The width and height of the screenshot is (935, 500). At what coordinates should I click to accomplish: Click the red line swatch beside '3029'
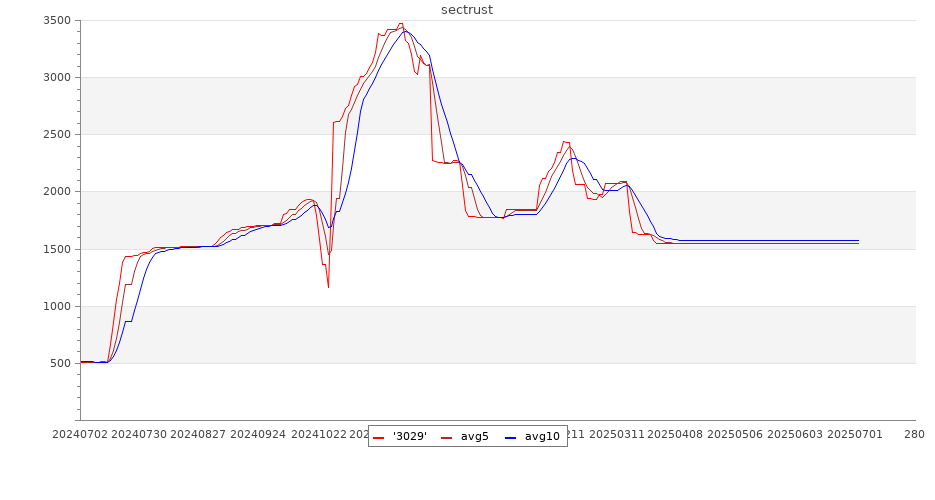(379, 437)
